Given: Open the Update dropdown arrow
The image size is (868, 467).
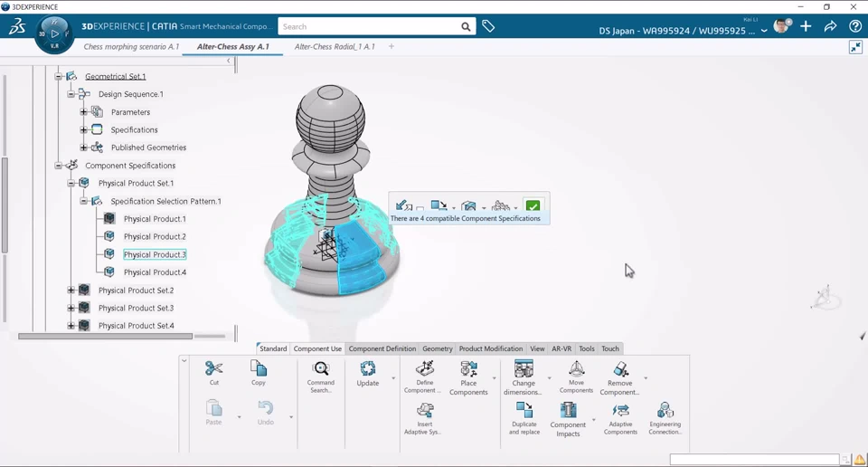Looking at the screenshot, I should (393, 378).
